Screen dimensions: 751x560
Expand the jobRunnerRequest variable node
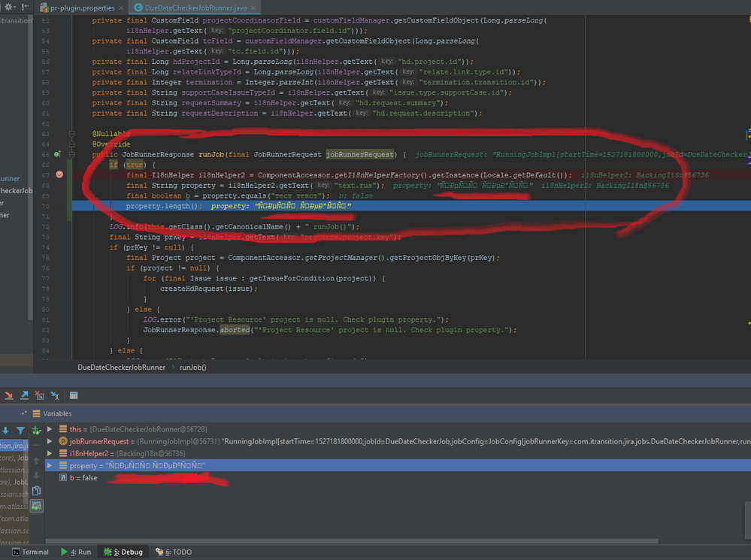[50, 441]
